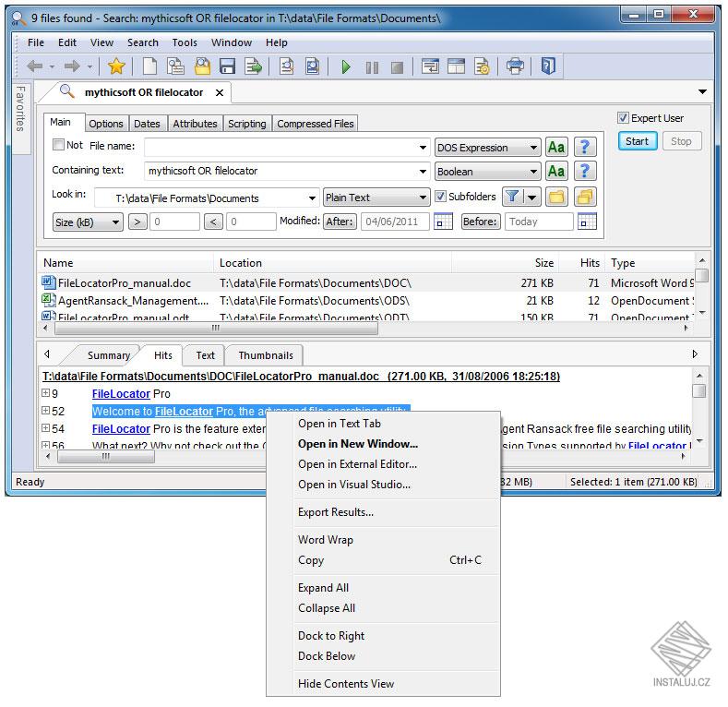Open help for file name expression

pyautogui.click(x=585, y=148)
